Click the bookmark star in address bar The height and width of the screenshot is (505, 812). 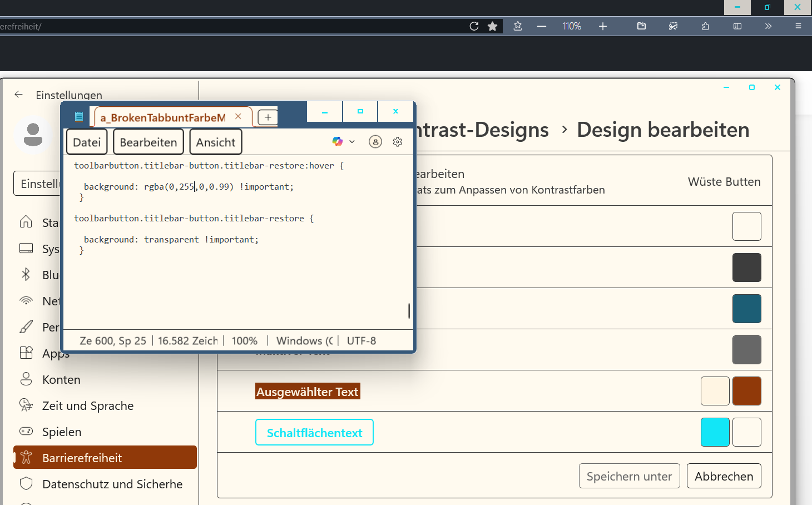point(492,26)
